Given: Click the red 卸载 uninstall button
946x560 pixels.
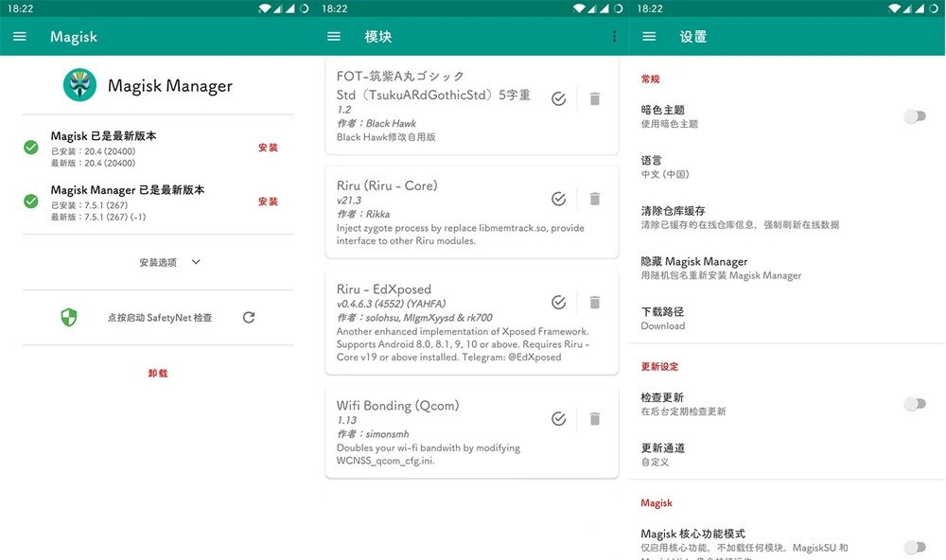Looking at the screenshot, I should 158,374.
